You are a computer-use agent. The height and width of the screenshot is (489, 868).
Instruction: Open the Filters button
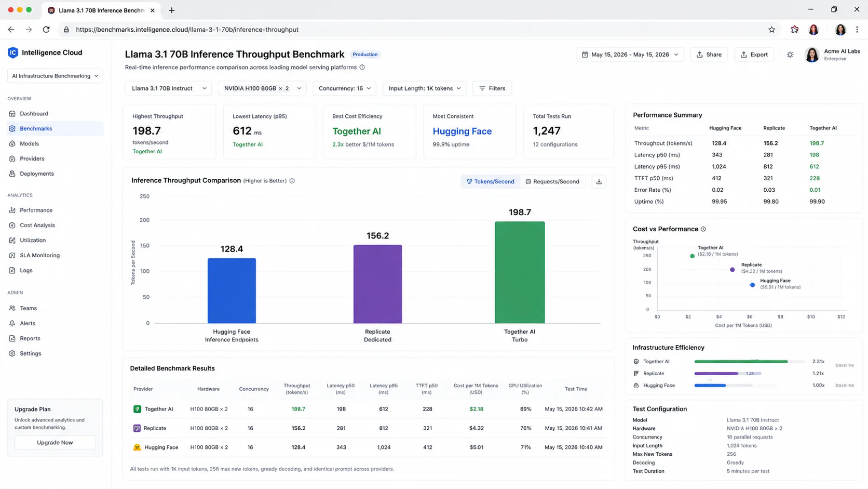click(x=492, y=88)
